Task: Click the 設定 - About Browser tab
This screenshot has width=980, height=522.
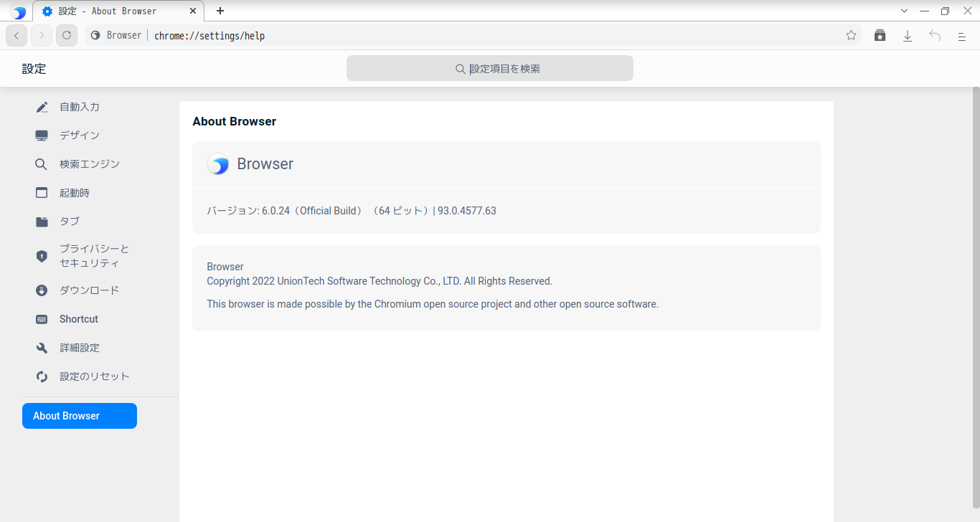Action: point(118,11)
